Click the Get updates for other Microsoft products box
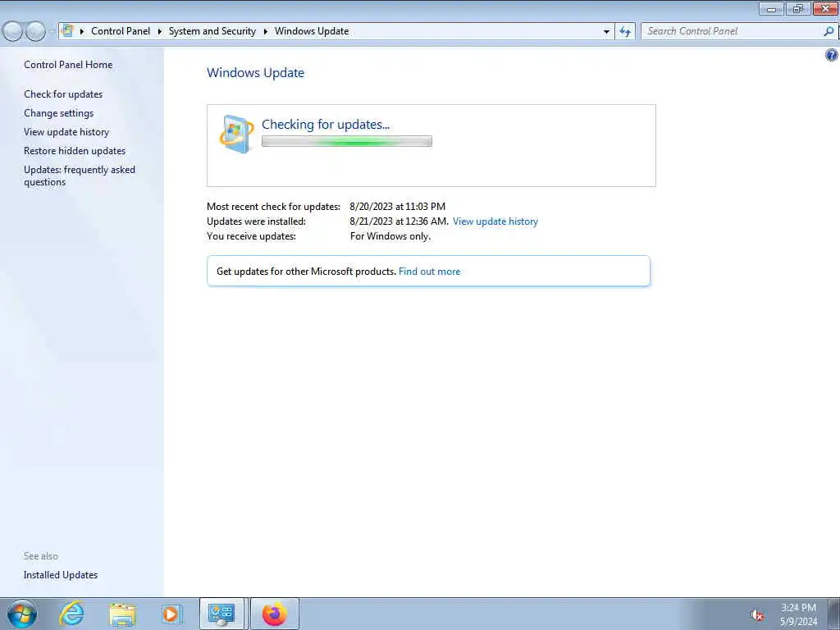840x630 pixels. pos(428,271)
